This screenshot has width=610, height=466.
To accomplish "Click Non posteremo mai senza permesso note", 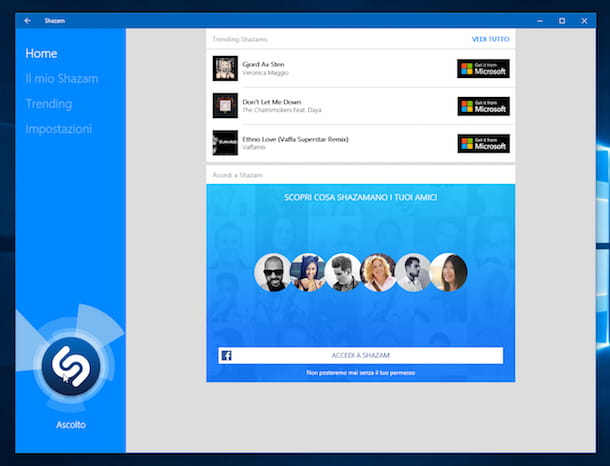I will pos(361,373).
